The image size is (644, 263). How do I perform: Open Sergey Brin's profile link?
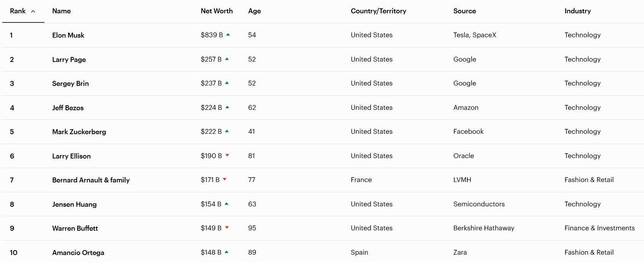click(x=70, y=84)
